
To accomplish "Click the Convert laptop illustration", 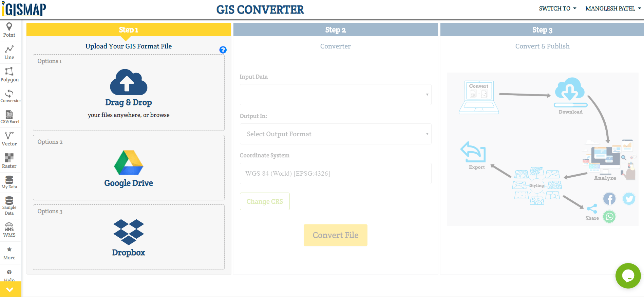I will [x=479, y=97].
